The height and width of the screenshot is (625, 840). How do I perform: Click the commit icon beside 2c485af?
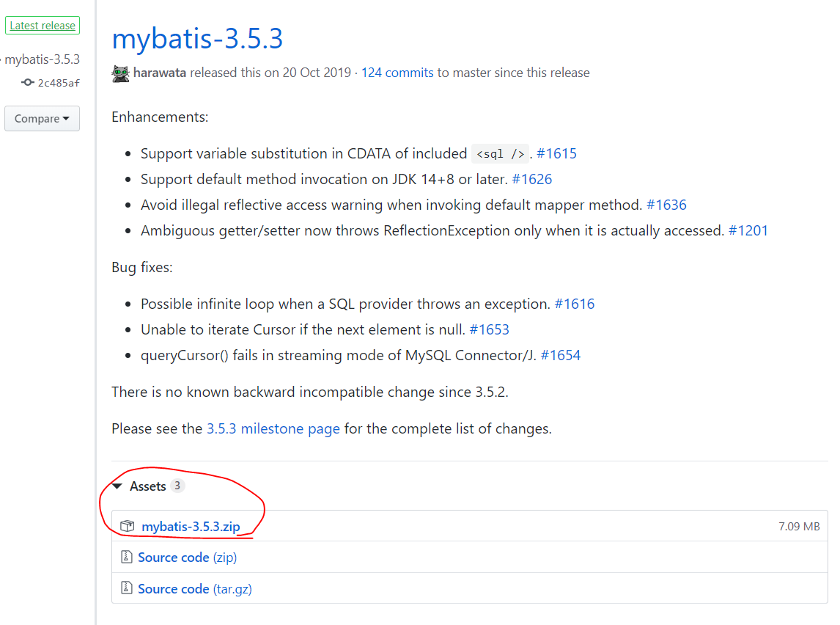[27, 82]
